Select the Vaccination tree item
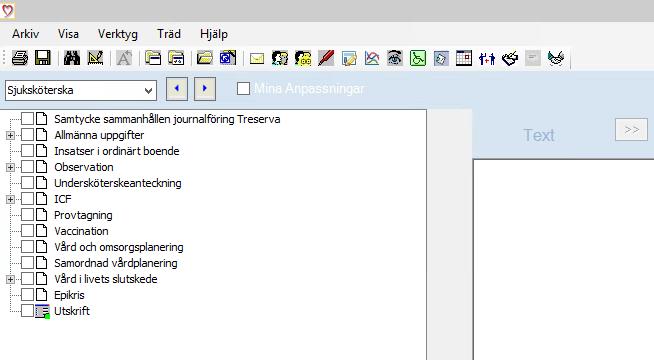This screenshot has height=360, width=654. click(81, 231)
